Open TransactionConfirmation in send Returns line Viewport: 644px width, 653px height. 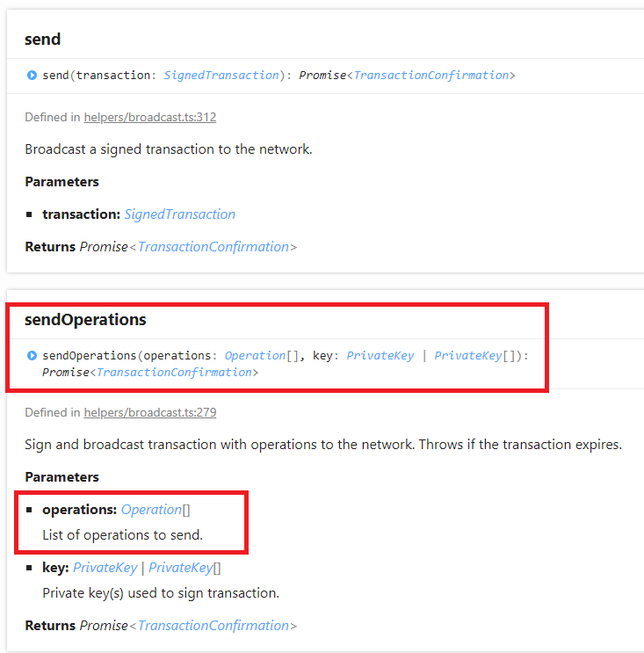(213, 247)
